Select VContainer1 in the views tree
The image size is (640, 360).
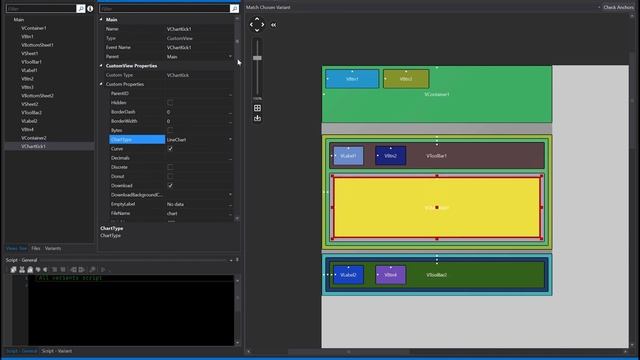pos(34,28)
